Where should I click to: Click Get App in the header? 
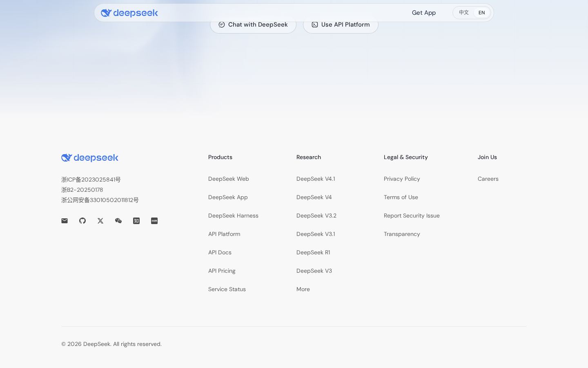tap(424, 13)
